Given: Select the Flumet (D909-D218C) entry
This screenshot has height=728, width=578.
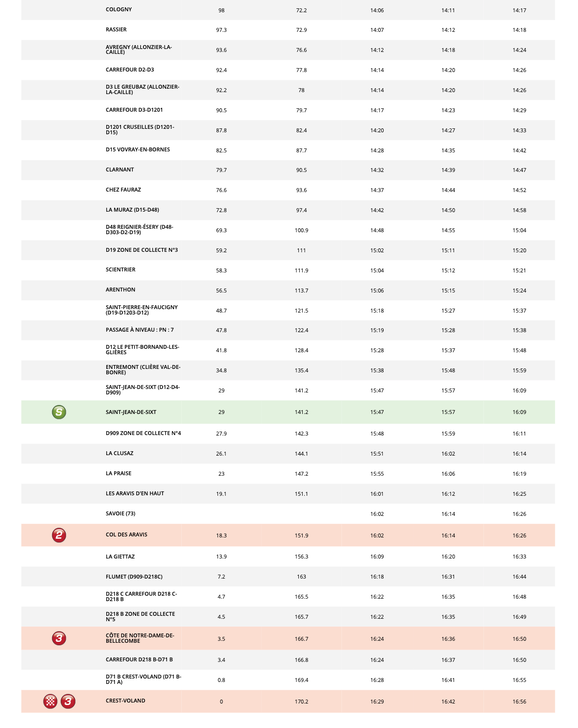Looking at the screenshot, I should tap(134, 577).
